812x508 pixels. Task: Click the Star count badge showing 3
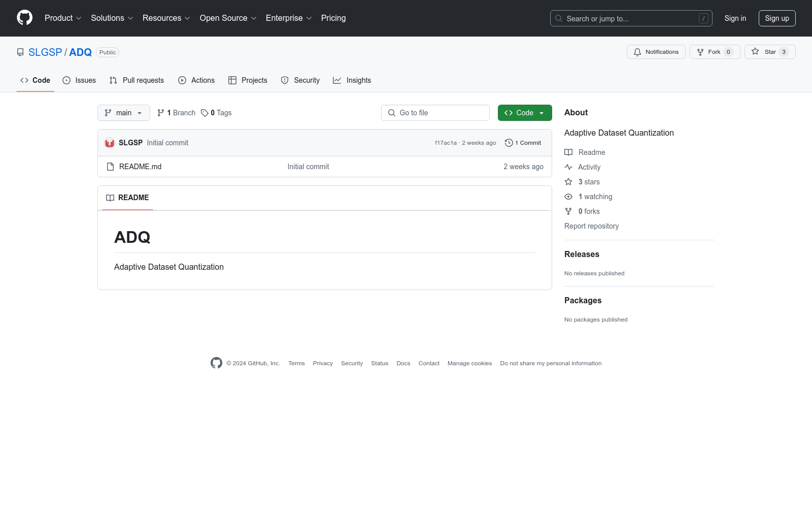(x=784, y=52)
